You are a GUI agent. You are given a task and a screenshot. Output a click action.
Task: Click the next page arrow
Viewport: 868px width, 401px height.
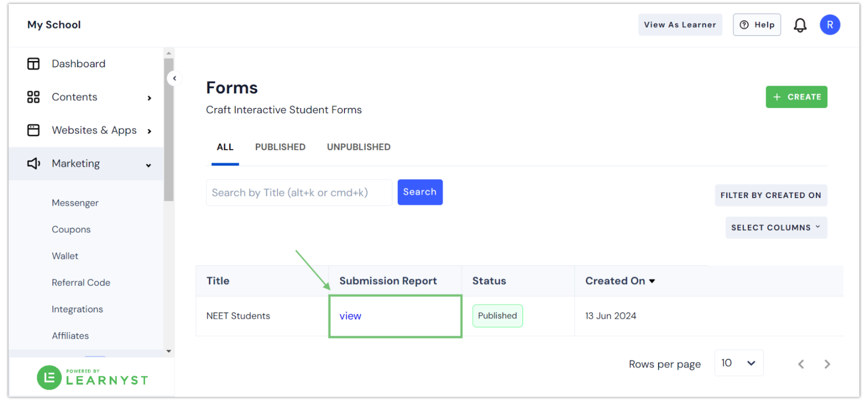tap(827, 364)
